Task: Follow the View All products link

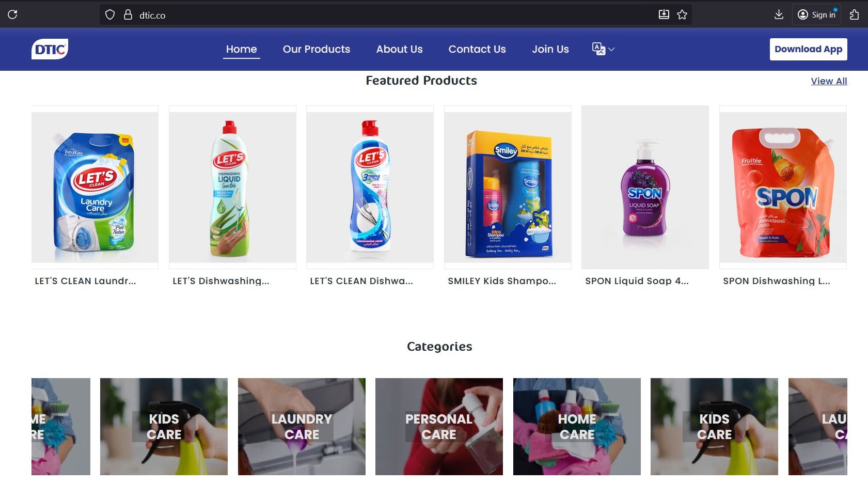Action: (x=829, y=81)
